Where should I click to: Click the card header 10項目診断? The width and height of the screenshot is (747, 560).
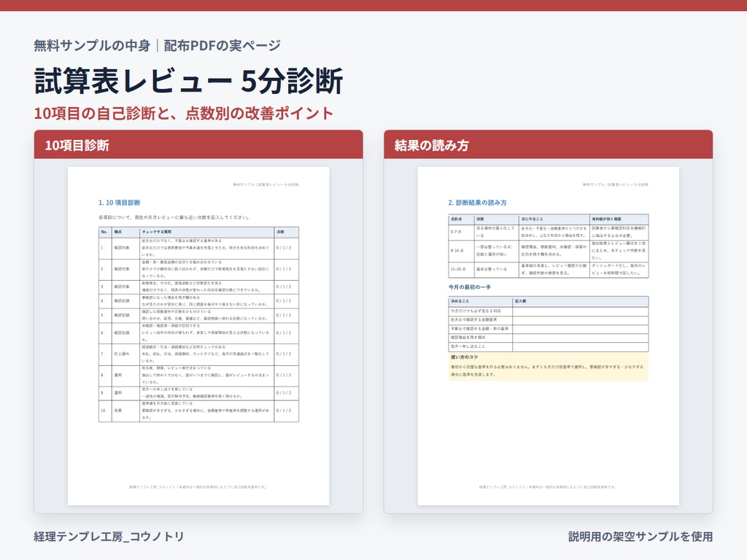tap(198, 145)
